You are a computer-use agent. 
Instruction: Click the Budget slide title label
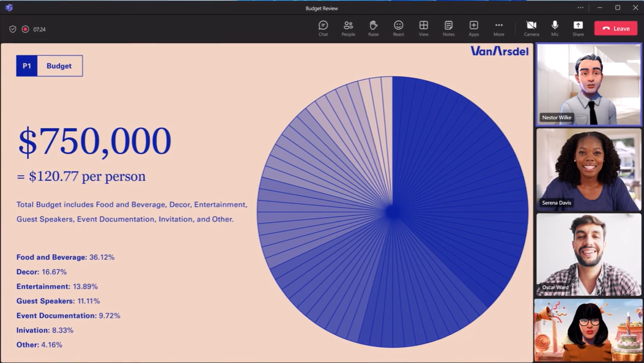point(59,65)
